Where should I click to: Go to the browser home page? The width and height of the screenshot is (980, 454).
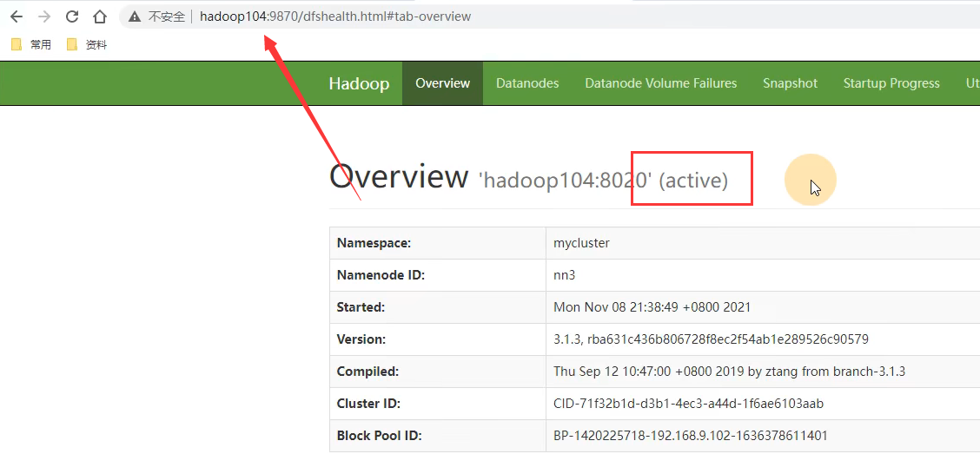[100, 16]
